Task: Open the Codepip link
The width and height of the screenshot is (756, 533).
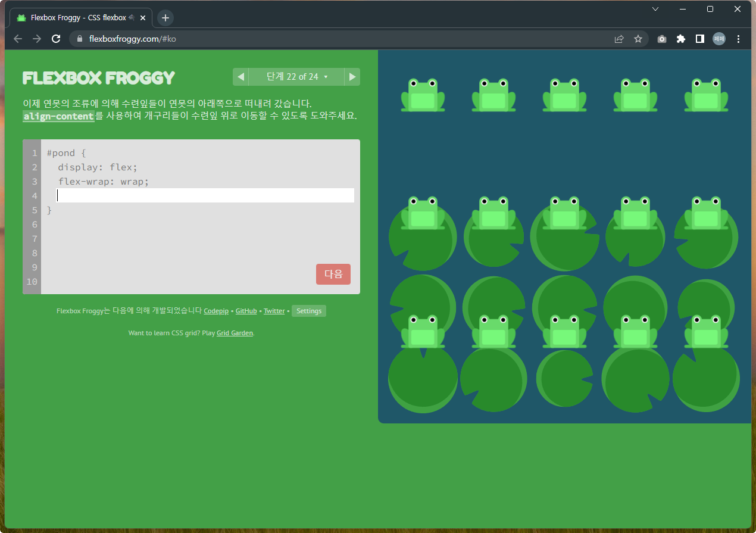Action: [x=216, y=311]
